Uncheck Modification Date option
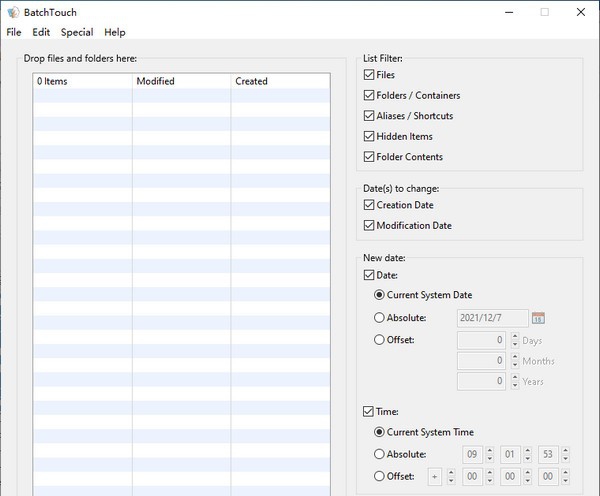Viewport: 600px width, 496px height. (369, 225)
